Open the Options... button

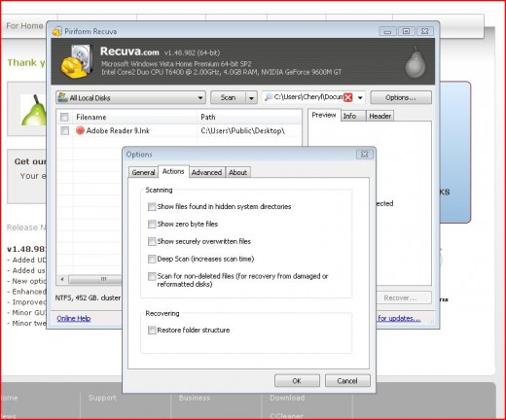tap(401, 97)
